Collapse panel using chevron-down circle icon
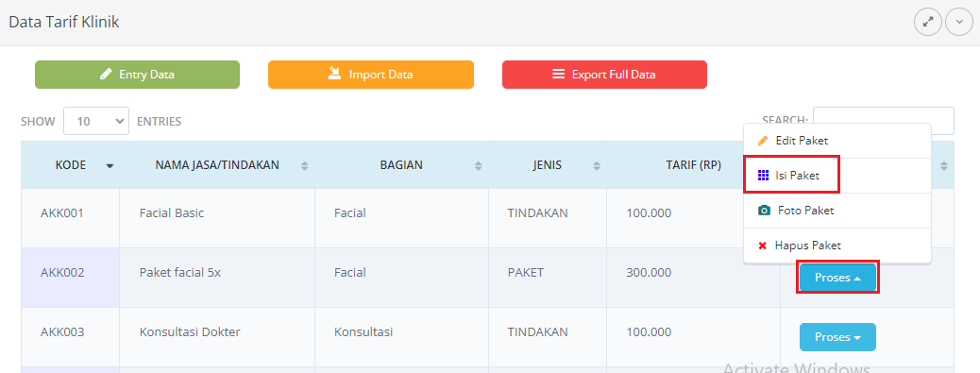The image size is (980, 373). 958,23
